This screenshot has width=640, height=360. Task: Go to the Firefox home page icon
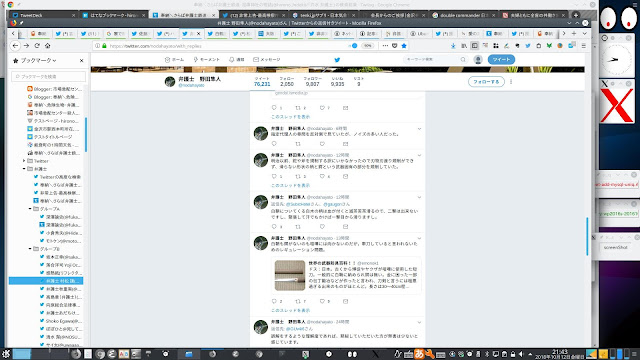pos(48,46)
